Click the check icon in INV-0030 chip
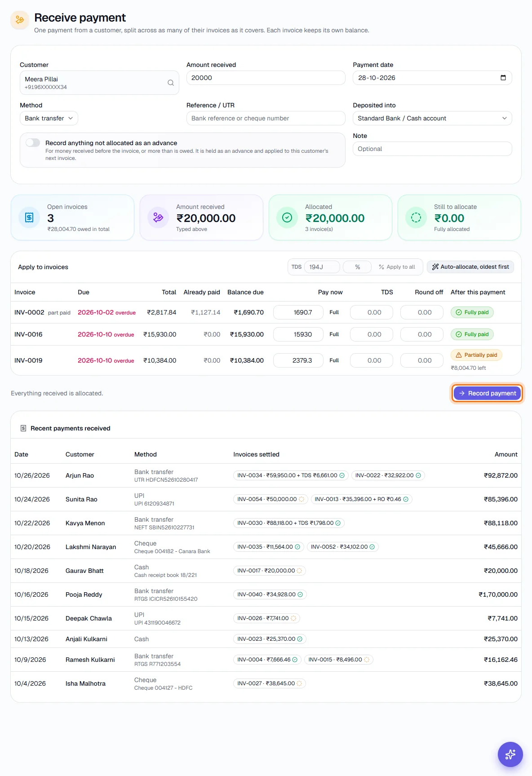 tap(338, 523)
